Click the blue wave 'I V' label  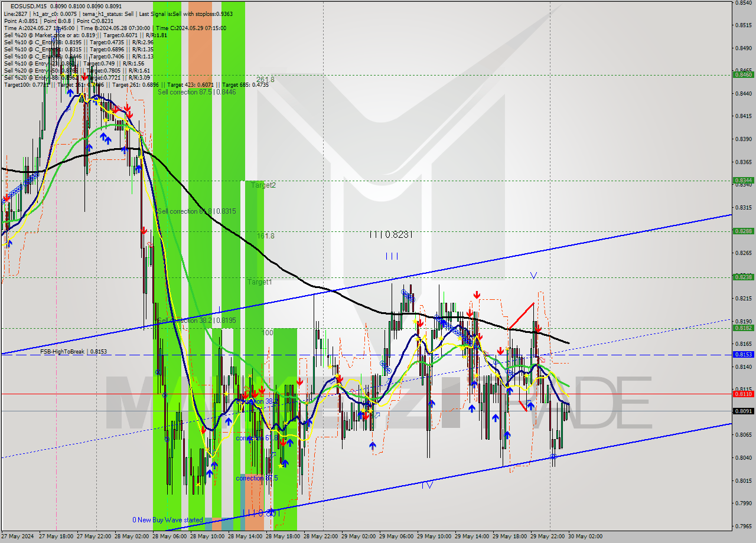click(x=427, y=484)
